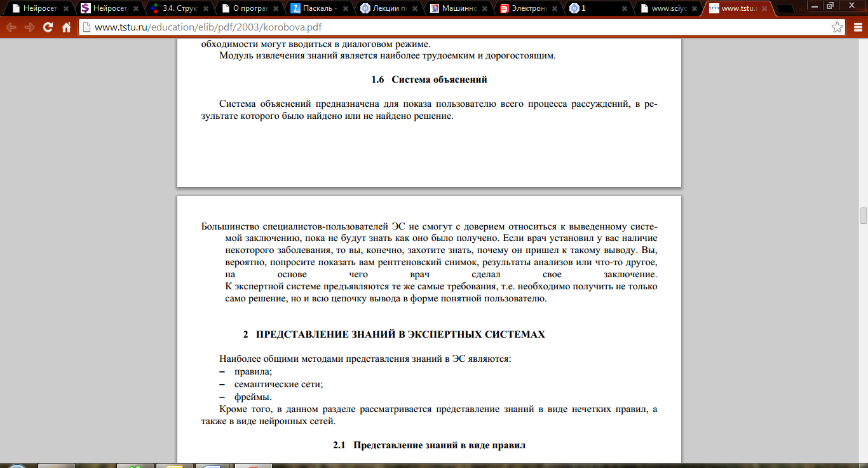
Task: Bookmark this page with the star
Action: click(837, 27)
